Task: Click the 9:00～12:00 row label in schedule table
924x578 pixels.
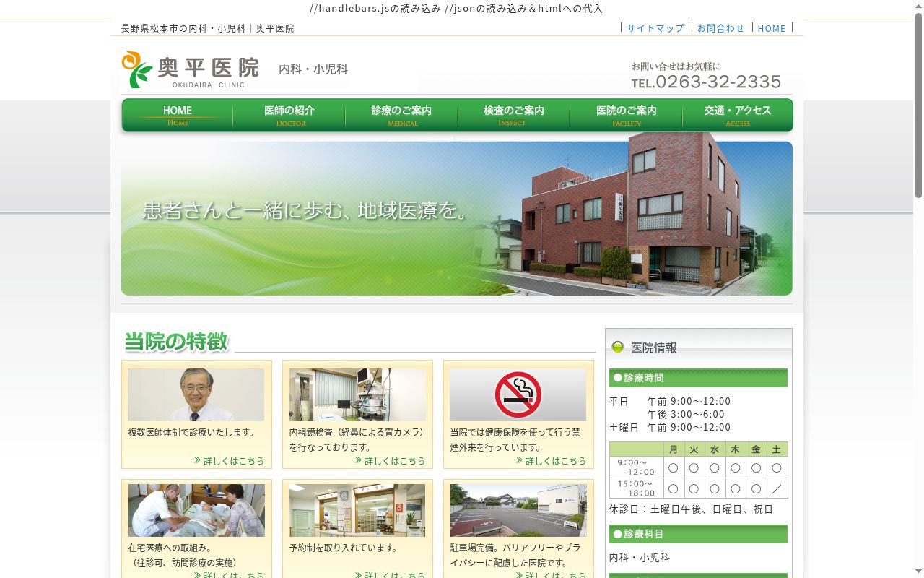Action: pos(636,467)
